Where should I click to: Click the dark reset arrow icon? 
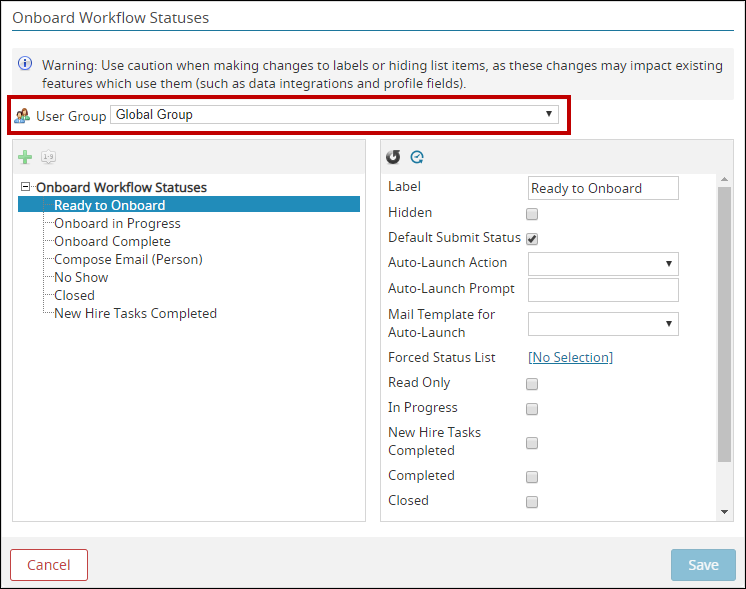(393, 157)
